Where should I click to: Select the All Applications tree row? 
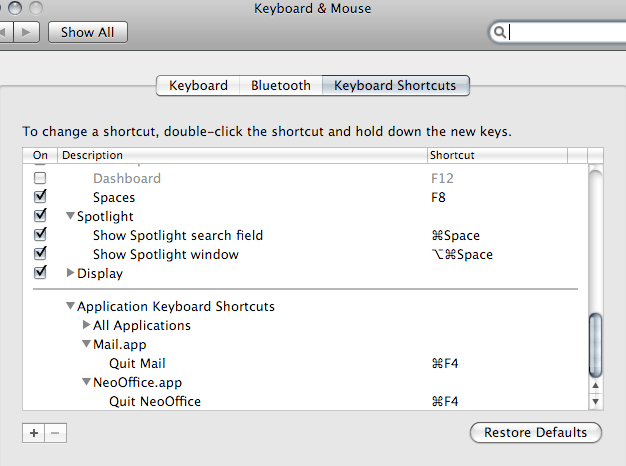tap(305, 325)
